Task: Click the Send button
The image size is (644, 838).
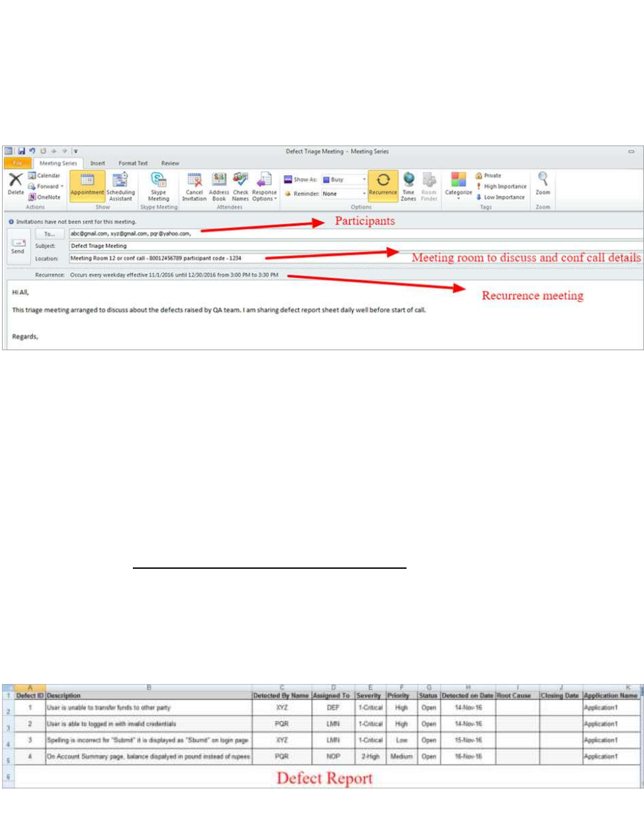Action: pyautogui.click(x=18, y=248)
